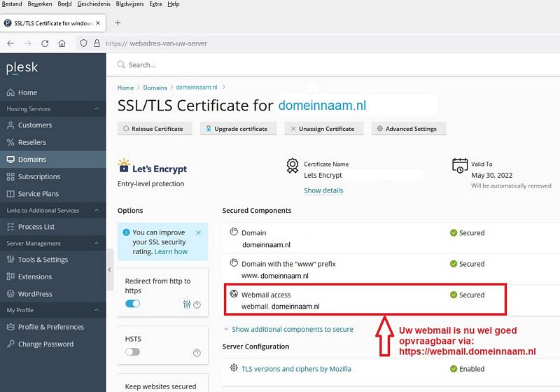
Task: Click 'Will be automatically renewed' text
Action: tap(511, 185)
